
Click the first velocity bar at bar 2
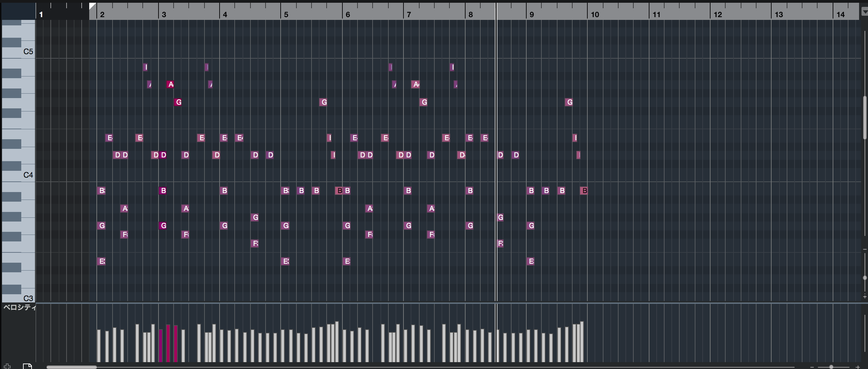point(99,346)
